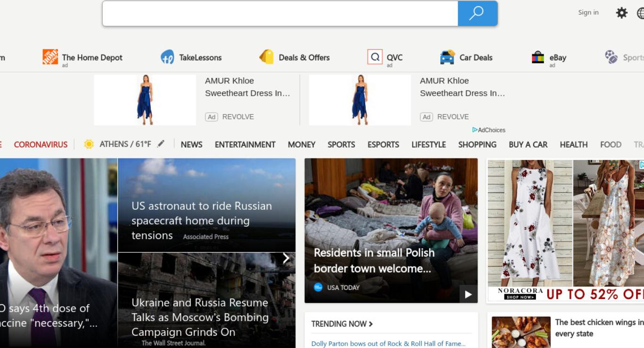Open Dolly Parton trending link

coord(388,344)
